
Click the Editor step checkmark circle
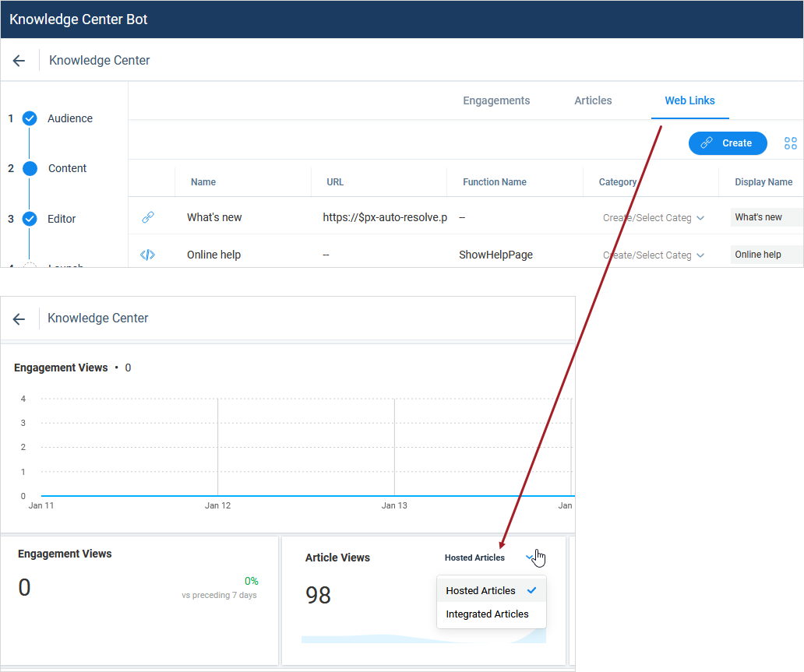[30, 219]
